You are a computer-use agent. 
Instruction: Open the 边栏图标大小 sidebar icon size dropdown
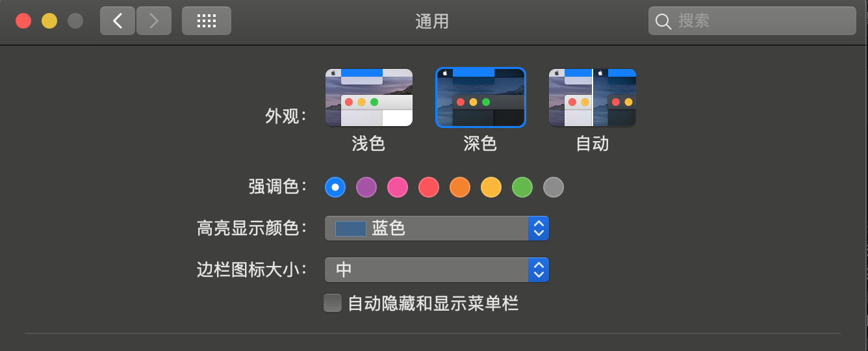point(437,270)
